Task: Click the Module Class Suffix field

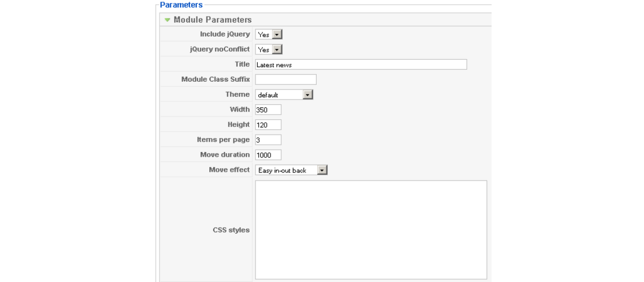Action: tap(286, 79)
